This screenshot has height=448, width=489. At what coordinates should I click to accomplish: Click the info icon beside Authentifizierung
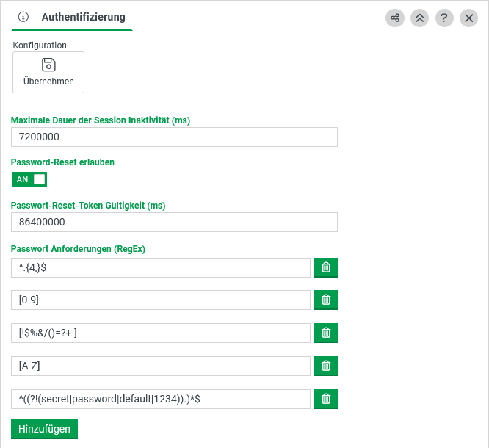[x=23, y=17]
